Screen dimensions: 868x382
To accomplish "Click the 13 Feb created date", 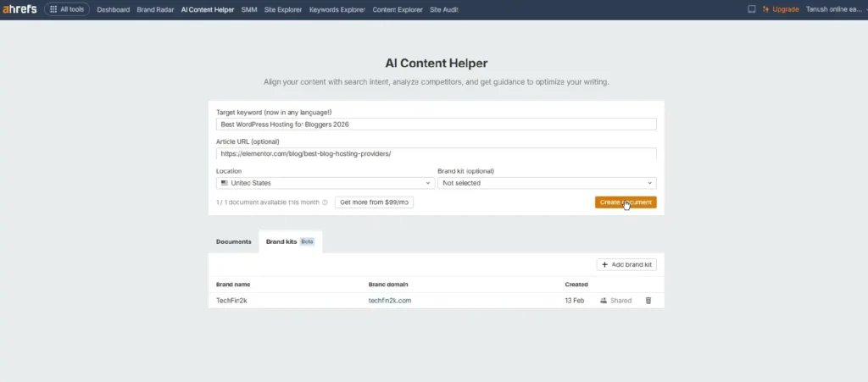I will [575, 301].
